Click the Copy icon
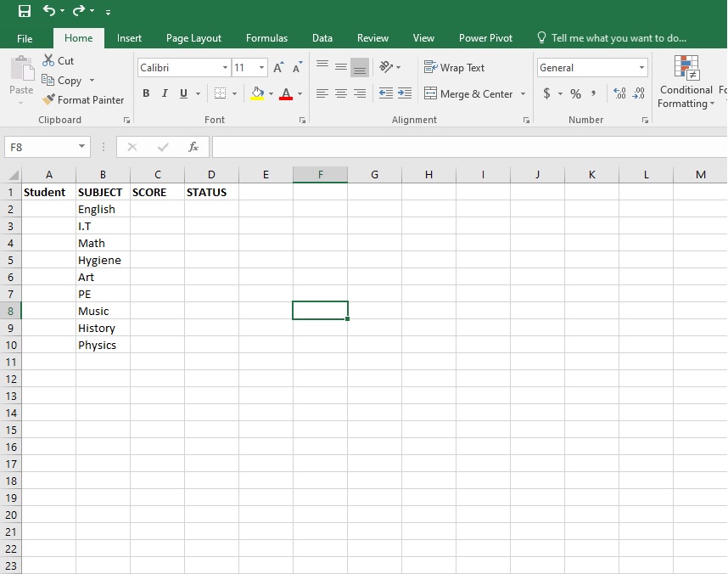 [x=51, y=80]
